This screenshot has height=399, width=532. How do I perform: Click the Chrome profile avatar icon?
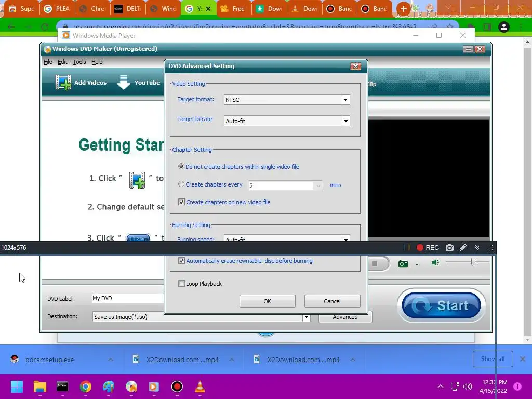(x=504, y=27)
